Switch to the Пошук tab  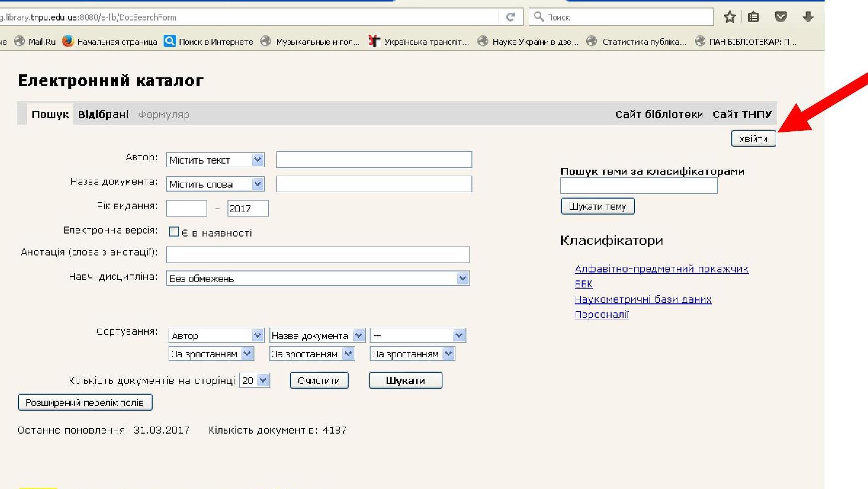pyautogui.click(x=50, y=114)
